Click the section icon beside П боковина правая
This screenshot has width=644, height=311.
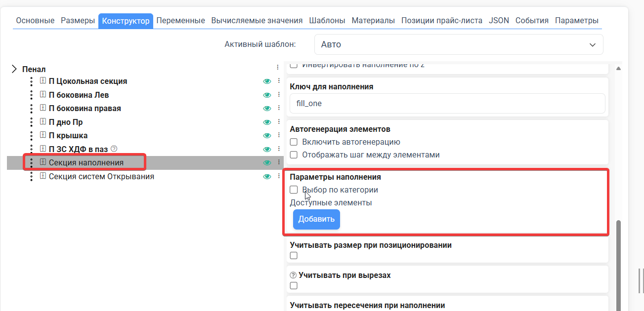click(43, 108)
